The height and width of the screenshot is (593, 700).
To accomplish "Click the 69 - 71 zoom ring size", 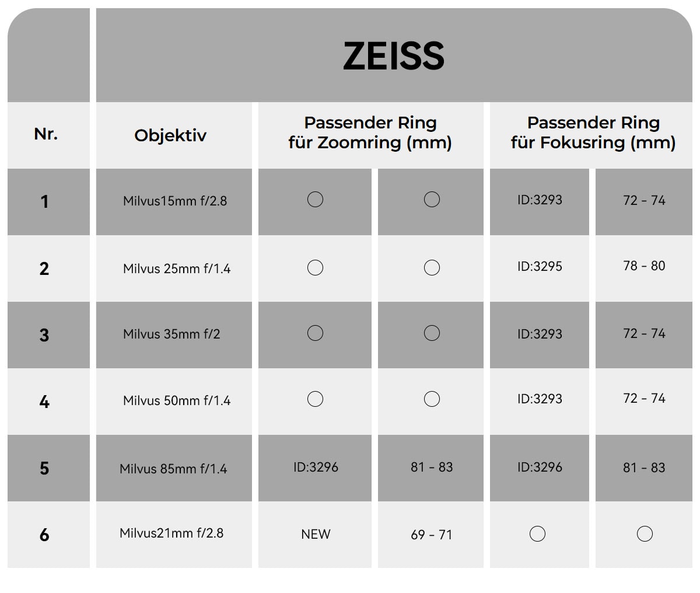I will (x=432, y=535).
